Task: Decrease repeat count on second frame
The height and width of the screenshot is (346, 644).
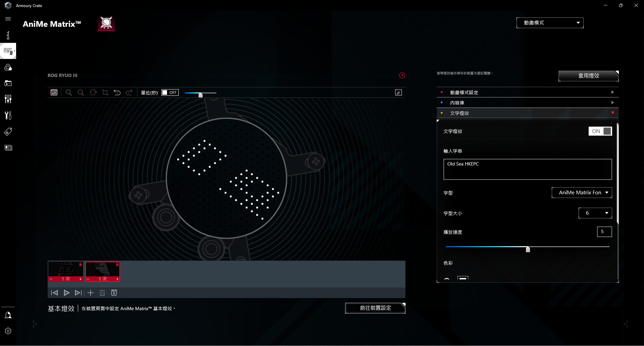Action: [88, 279]
